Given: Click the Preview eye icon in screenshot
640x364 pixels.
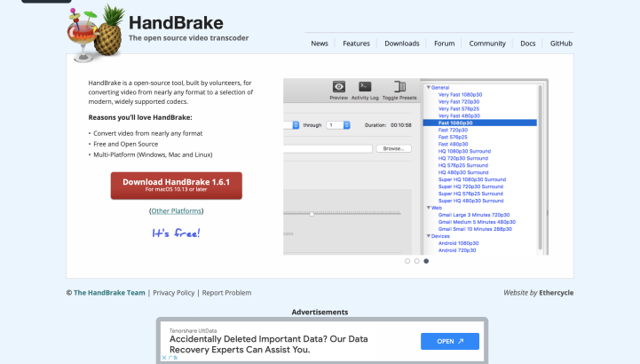Looking at the screenshot, I should [x=338, y=87].
